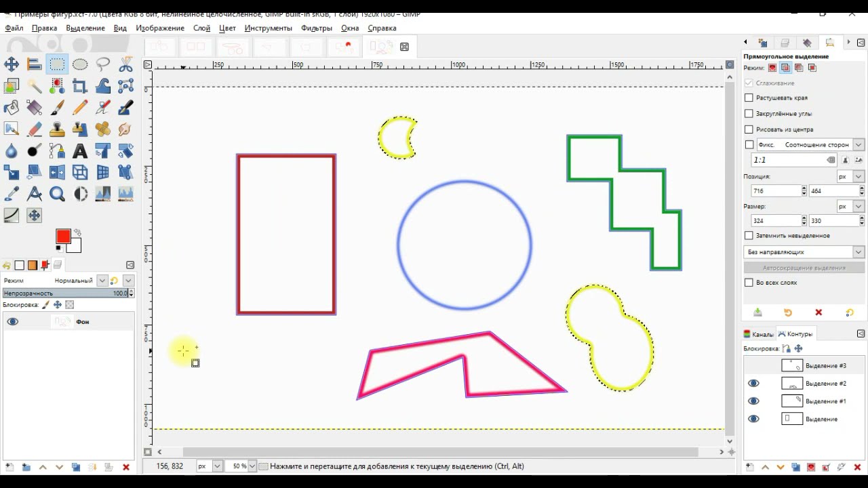
Task: Select the Fuzzy Select (magic wand) tool
Action: tap(33, 86)
